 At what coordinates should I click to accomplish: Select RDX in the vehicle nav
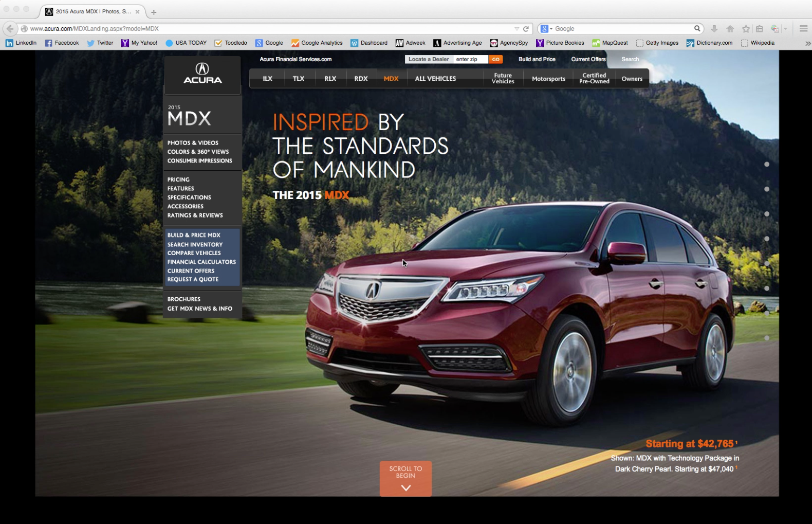point(361,79)
